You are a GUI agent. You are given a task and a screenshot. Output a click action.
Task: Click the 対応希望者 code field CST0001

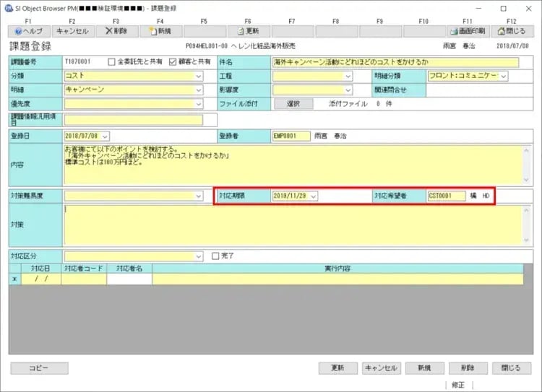pyautogui.click(x=446, y=196)
